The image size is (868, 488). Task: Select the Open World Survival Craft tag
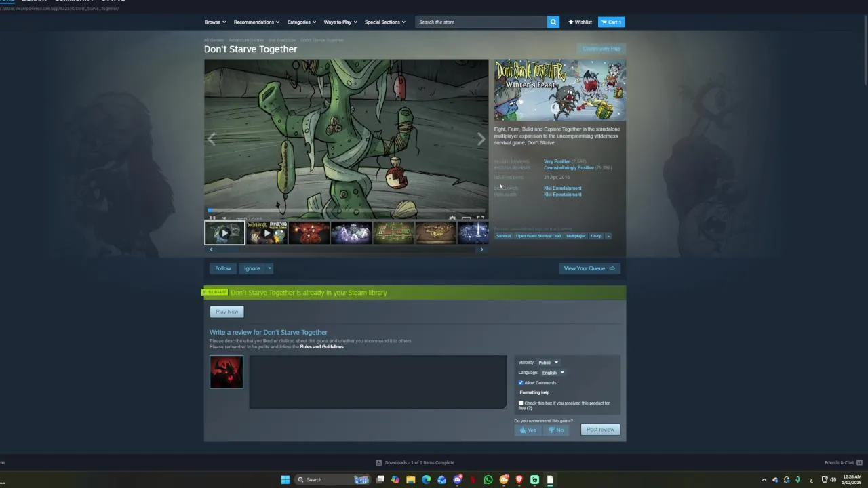538,236
